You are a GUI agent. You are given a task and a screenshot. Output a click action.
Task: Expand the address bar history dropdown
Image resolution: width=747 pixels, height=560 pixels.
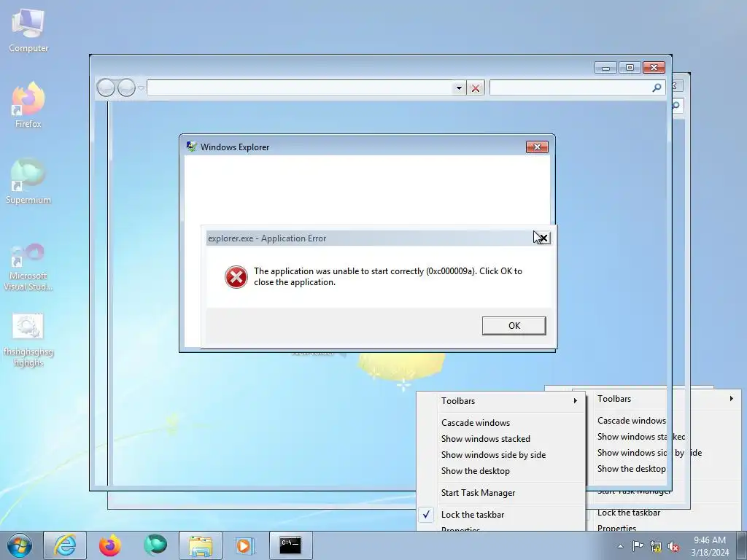tap(459, 88)
